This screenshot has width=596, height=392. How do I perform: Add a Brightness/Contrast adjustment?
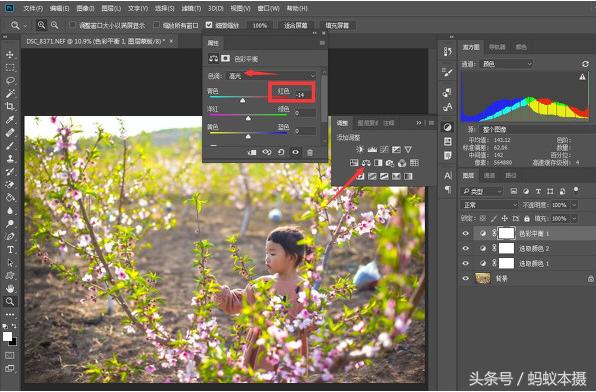click(360, 149)
